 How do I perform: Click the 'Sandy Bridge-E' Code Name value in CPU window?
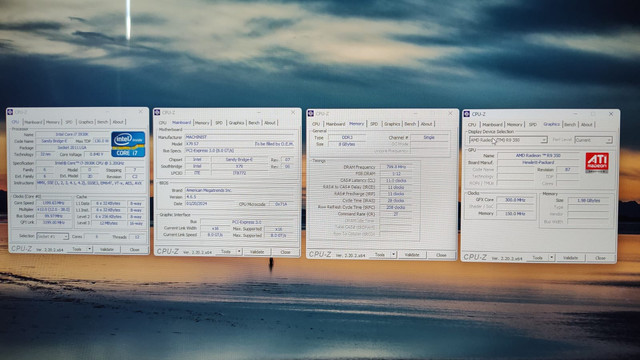pos(54,141)
